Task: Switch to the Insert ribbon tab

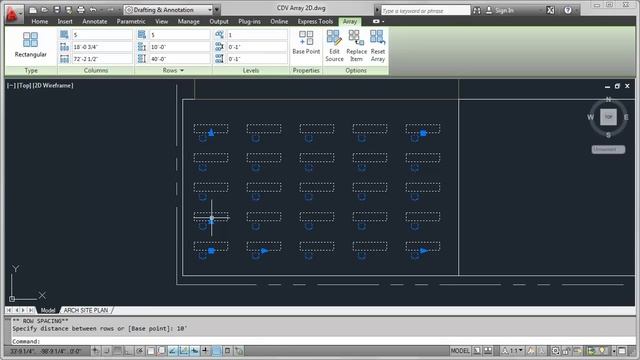Action: 65,21
